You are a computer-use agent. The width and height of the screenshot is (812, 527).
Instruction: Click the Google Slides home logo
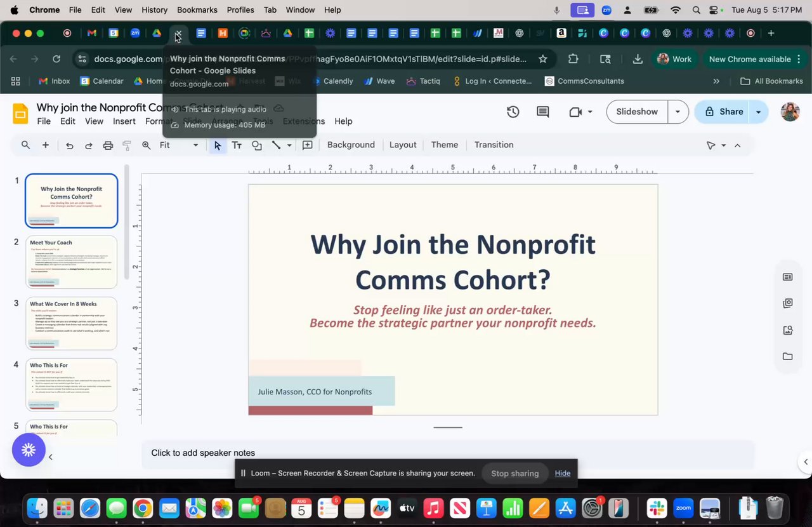[x=21, y=114]
